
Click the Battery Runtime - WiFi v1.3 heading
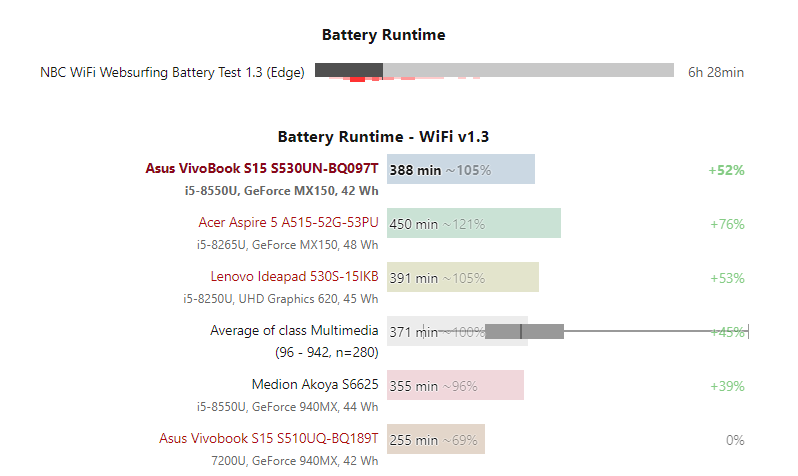pyautogui.click(x=383, y=136)
